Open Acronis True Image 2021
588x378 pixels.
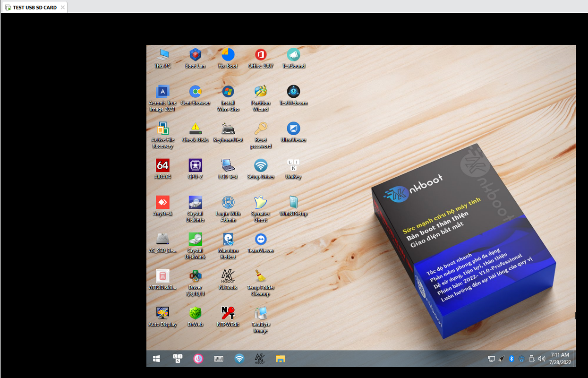162,98
